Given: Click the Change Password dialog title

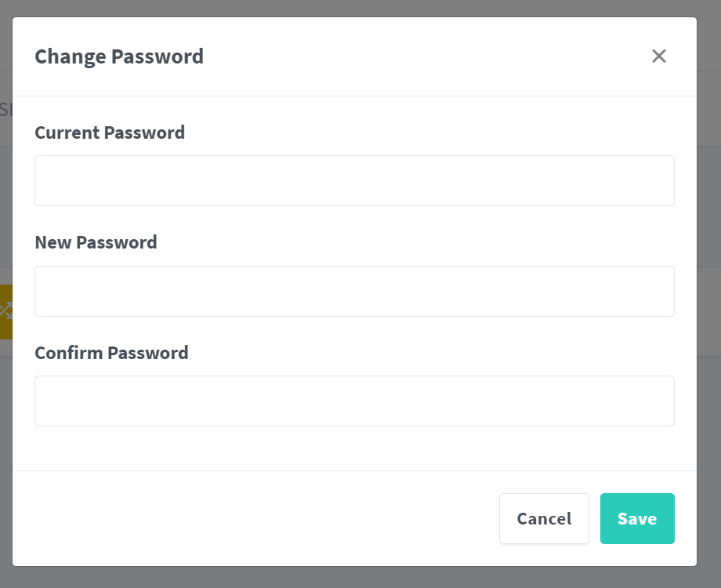Looking at the screenshot, I should [119, 56].
